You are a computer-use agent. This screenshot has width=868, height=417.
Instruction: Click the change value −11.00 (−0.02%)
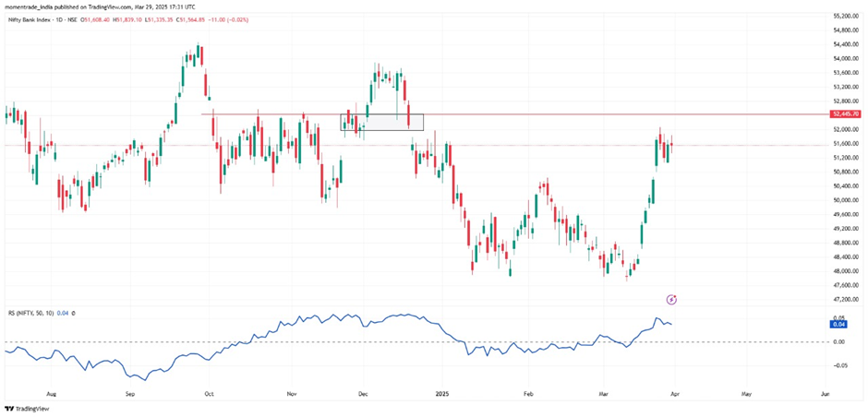[x=229, y=20]
